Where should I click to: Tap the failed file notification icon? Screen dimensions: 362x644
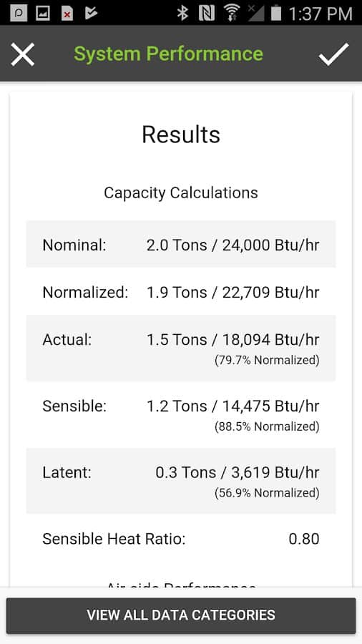(67, 14)
